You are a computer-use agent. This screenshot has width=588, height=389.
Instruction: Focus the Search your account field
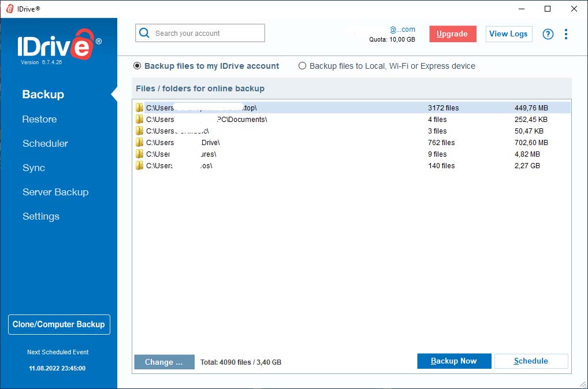tap(200, 33)
